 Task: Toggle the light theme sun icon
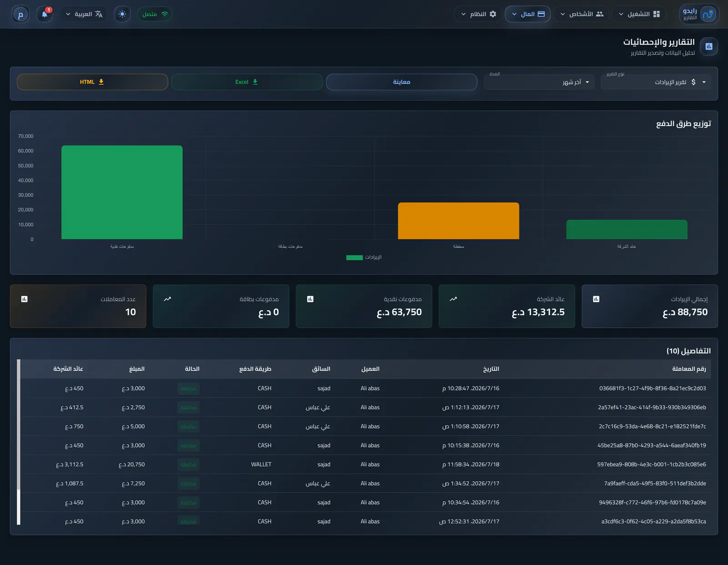point(122,14)
